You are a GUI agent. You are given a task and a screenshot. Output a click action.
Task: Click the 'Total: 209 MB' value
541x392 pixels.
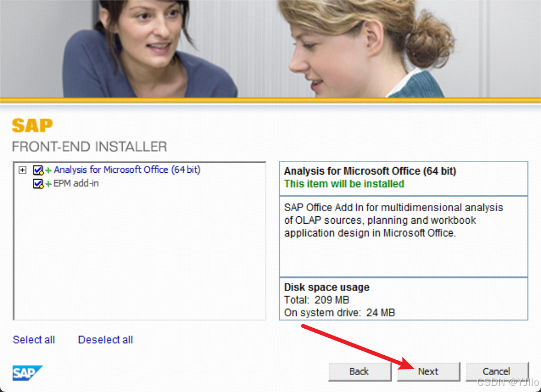pyautogui.click(x=317, y=300)
